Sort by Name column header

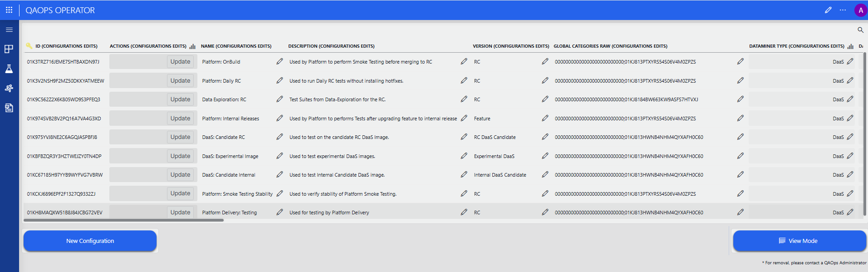coord(236,46)
